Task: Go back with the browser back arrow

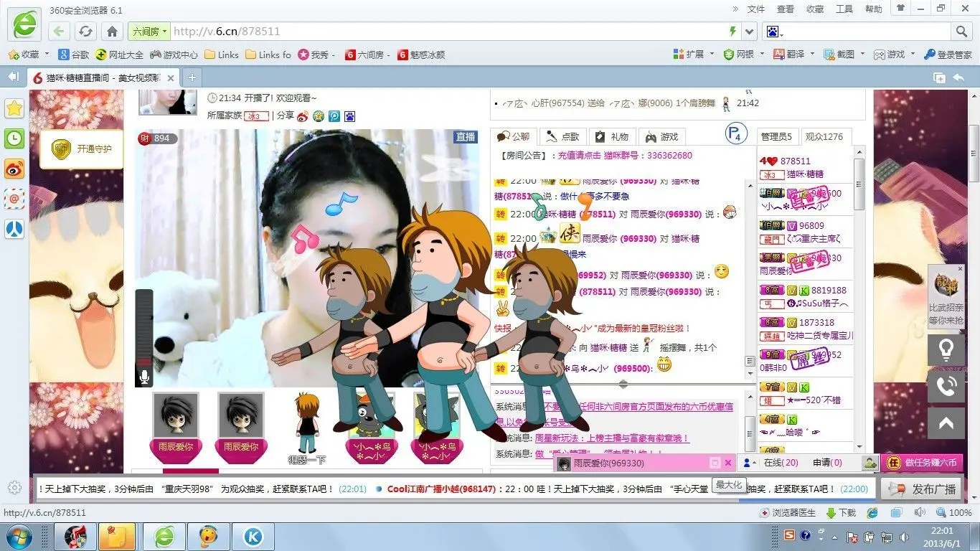Action: point(60,32)
